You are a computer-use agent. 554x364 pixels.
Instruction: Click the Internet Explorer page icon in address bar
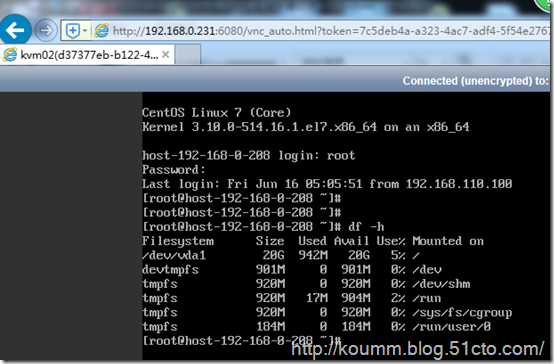(102, 31)
